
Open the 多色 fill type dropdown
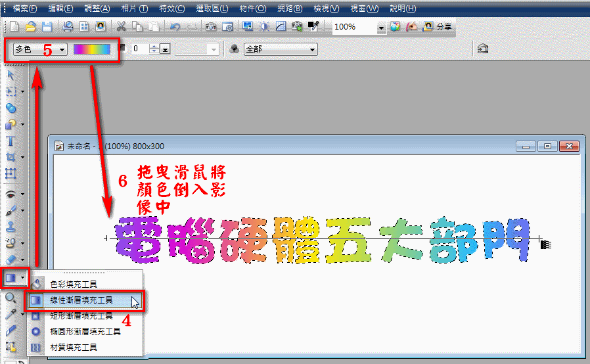coord(62,49)
